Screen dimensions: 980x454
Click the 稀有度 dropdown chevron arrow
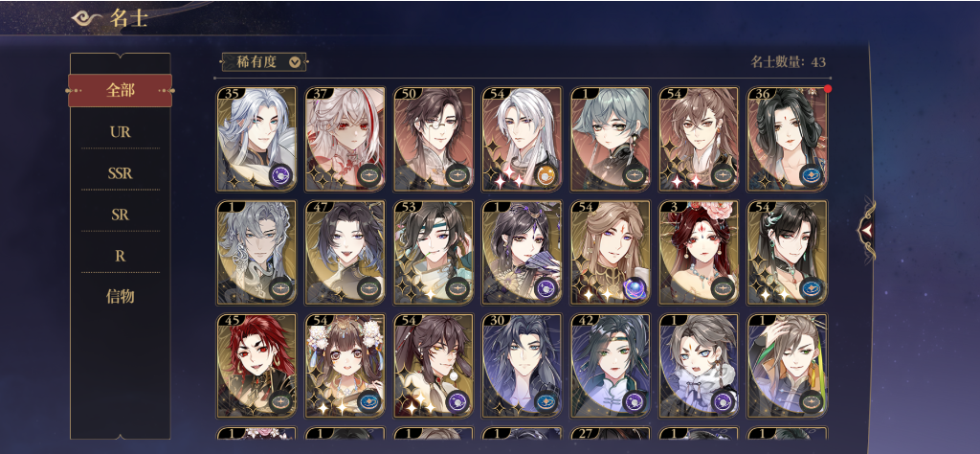tap(295, 62)
